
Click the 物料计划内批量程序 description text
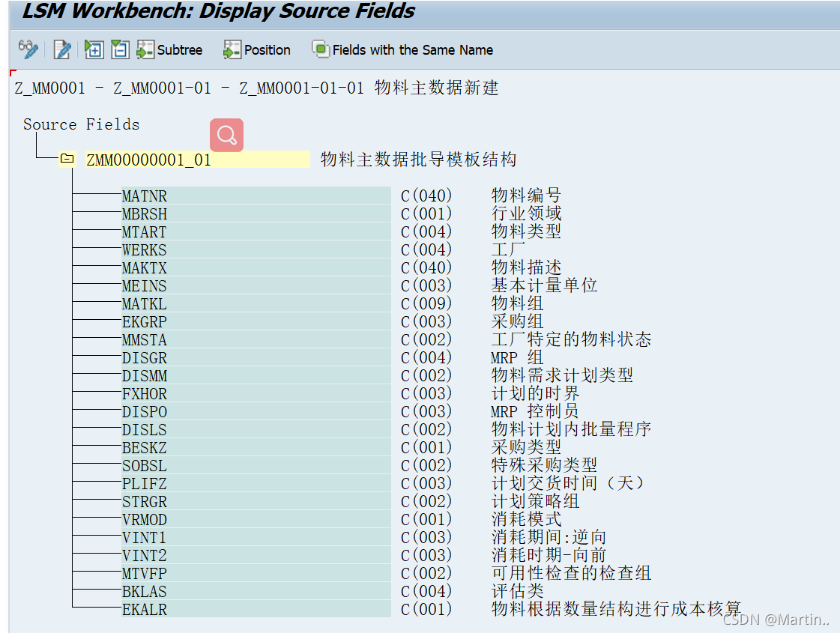point(571,429)
